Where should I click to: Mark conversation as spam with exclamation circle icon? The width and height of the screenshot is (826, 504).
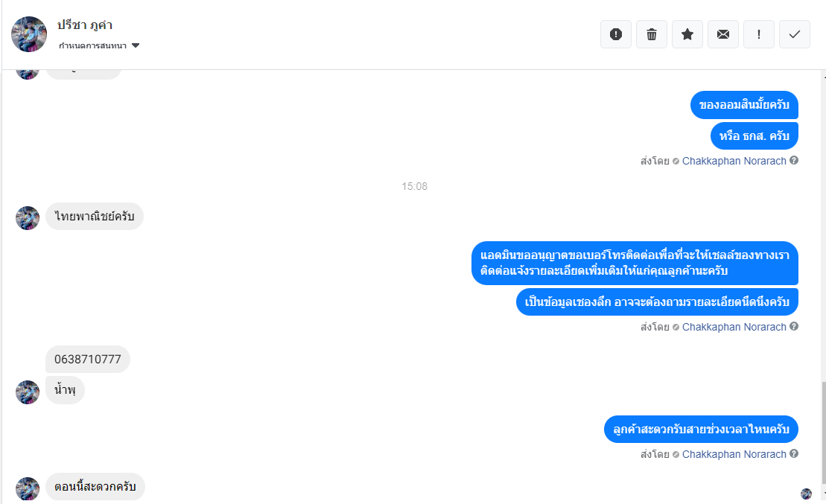pos(616,34)
